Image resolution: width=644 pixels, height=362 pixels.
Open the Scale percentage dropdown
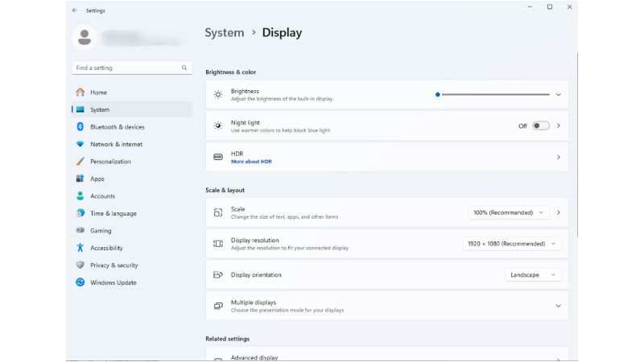(x=508, y=212)
